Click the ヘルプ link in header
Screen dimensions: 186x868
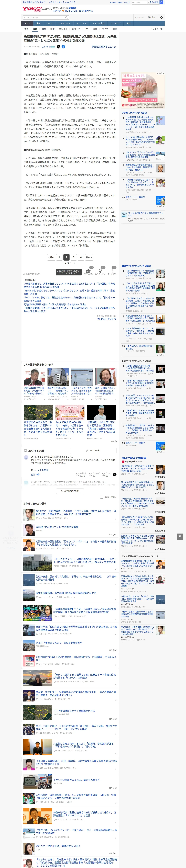click(x=127, y=2)
